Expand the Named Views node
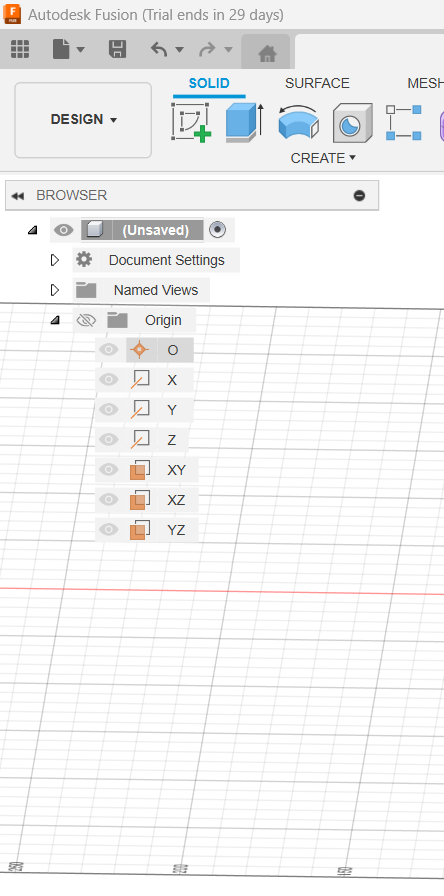Screen dimensions: 444x896 55,290
